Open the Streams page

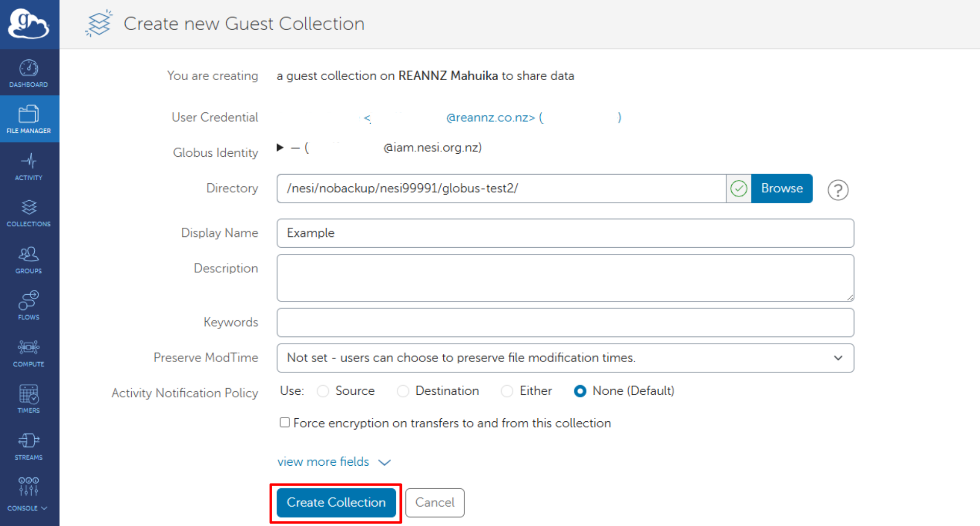tap(29, 446)
